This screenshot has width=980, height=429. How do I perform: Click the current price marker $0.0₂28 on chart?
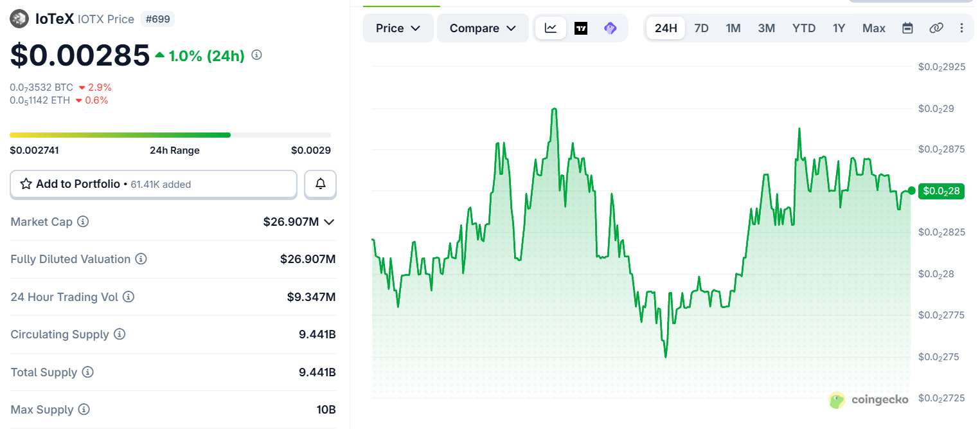(941, 191)
